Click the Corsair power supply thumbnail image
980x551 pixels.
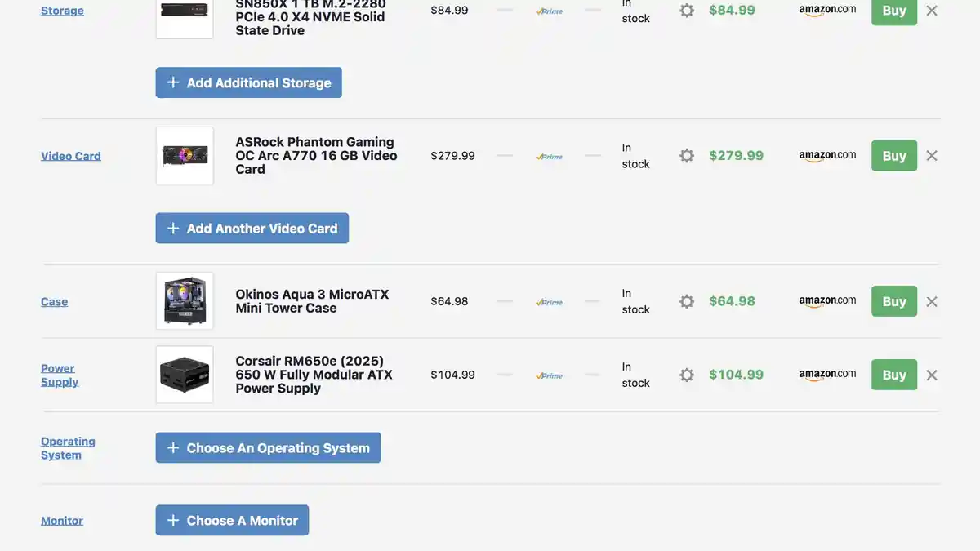click(185, 375)
